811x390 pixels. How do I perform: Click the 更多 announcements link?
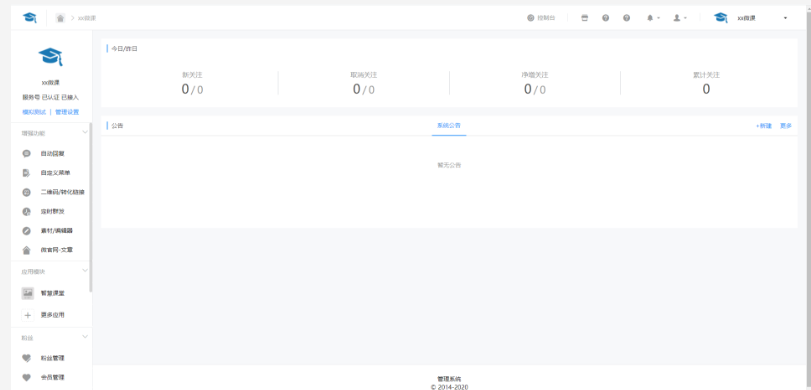pyautogui.click(x=786, y=126)
